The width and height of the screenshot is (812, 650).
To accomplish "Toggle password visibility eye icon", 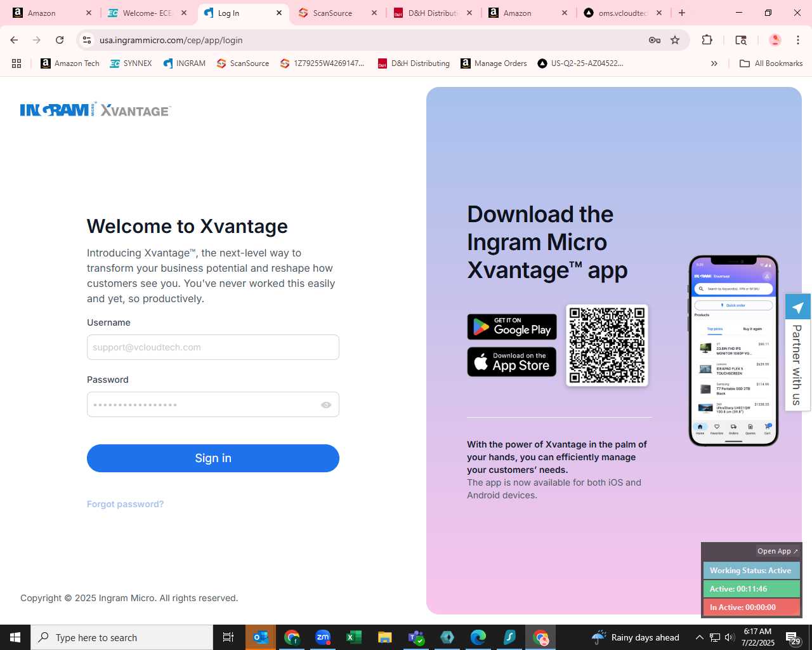I will pos(326,405).
